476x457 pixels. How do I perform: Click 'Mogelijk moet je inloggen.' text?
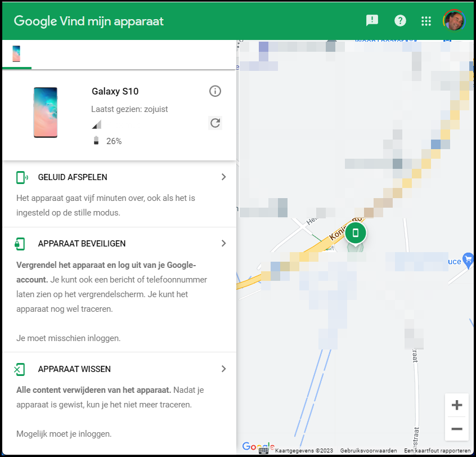click(64, 434)
